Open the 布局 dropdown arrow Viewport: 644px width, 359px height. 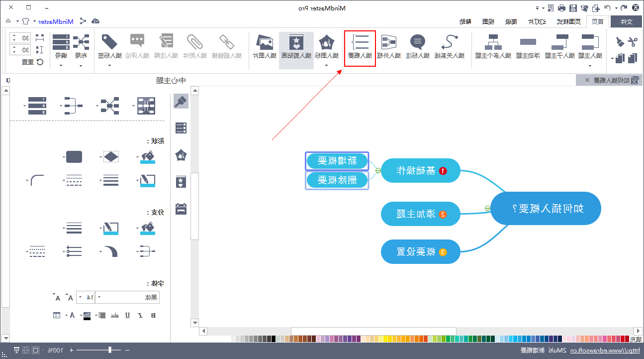(x=81, y=65)
